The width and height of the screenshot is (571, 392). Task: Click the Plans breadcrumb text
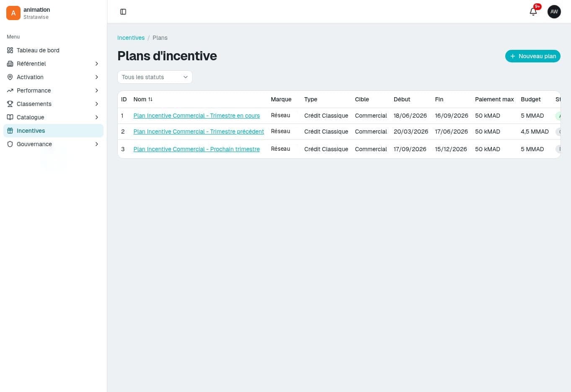point(160,38)
